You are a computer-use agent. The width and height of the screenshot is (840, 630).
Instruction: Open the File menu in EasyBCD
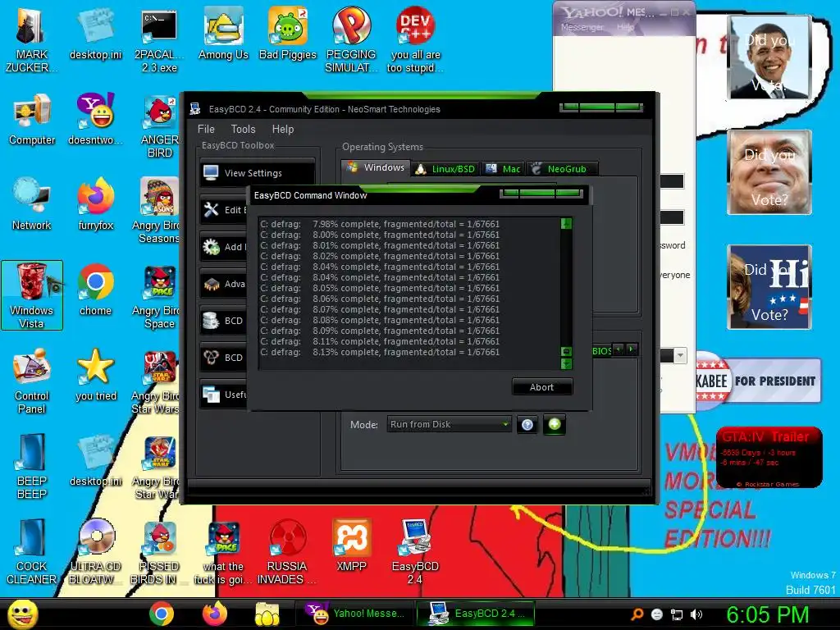206,129
